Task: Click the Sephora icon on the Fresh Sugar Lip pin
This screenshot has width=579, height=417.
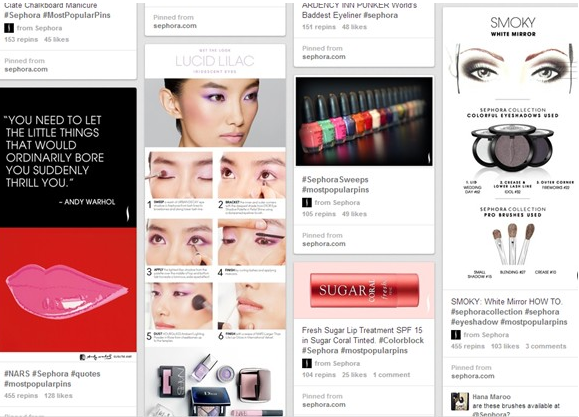Action: [307, 363]
